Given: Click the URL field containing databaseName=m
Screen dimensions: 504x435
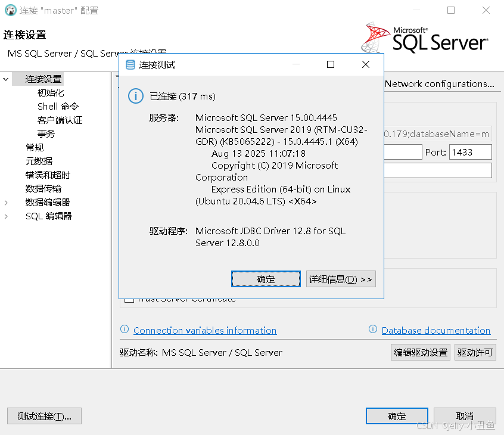Looking at the screenshot, I should [438, 133].
